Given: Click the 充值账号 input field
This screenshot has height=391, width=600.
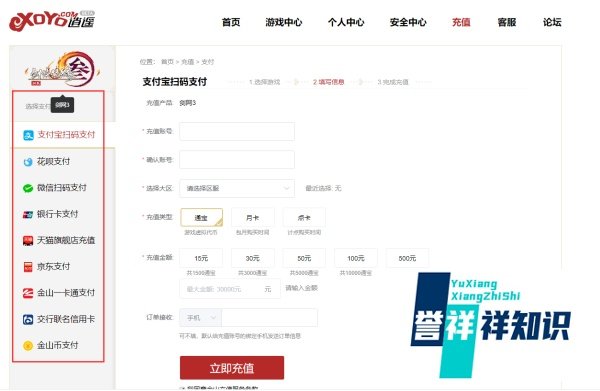Looking at the screenshot, I should 237,132.
